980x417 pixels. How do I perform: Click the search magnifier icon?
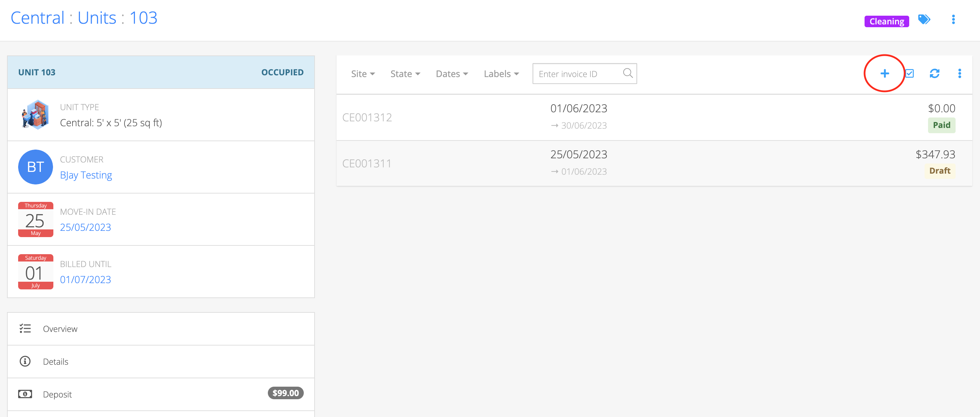[x=628, y=73]
